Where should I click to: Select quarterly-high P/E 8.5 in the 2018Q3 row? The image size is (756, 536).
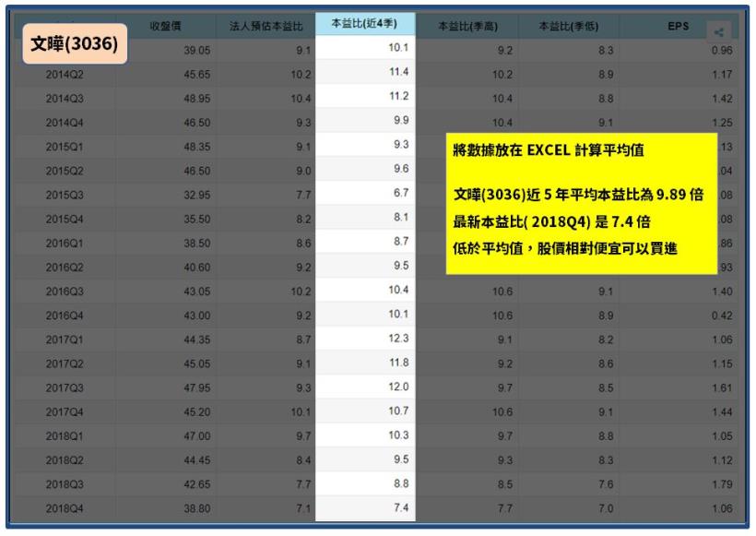505,484
